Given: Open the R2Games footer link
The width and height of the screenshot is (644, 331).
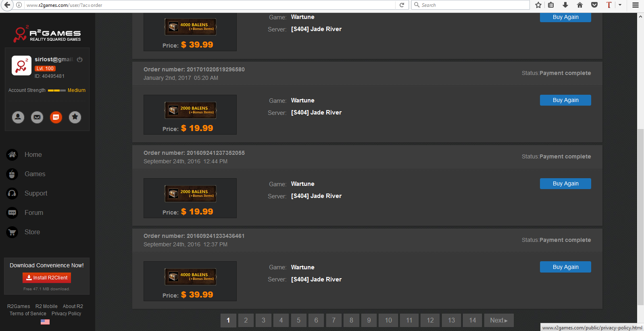Looking at the screenshot, I should pos(19,306).
